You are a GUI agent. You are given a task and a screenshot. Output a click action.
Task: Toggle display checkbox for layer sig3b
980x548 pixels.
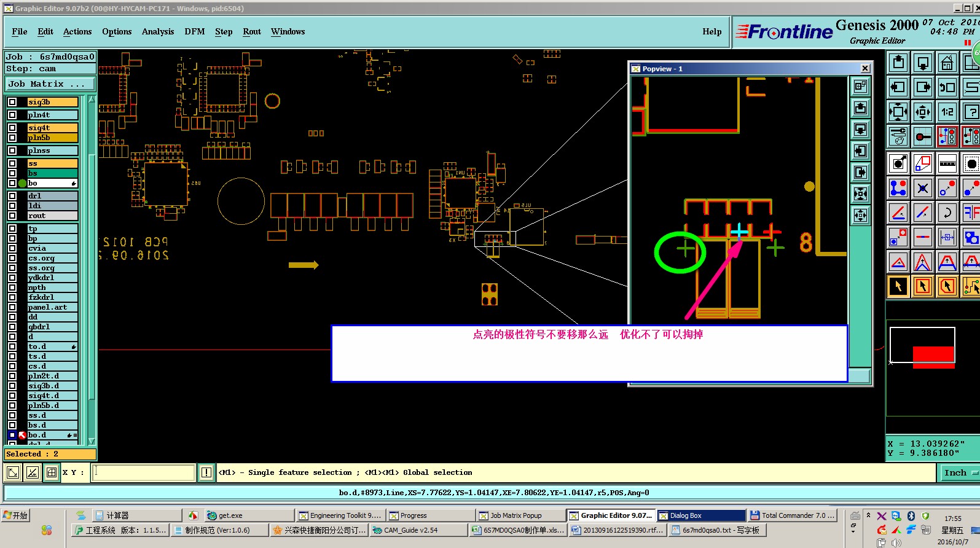(x=12, y=102)
